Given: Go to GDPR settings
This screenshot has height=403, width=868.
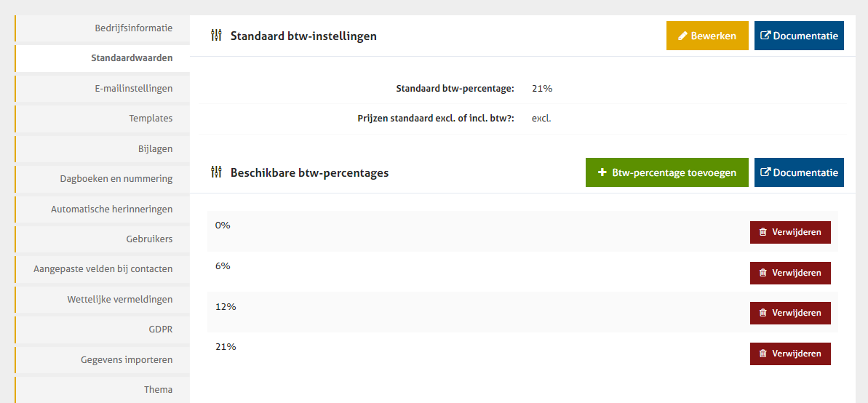Looking at the screenshot, I should tap(160, 330).
